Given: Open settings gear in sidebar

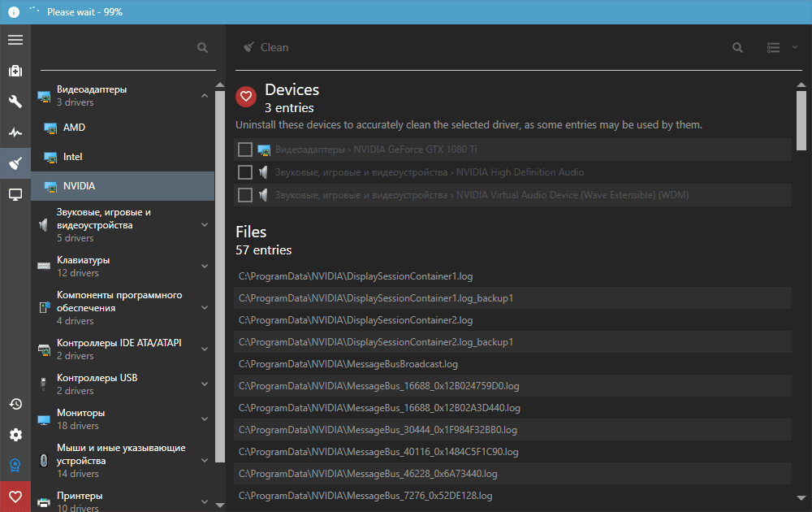Looking at the screenshot, I should 15,435.
